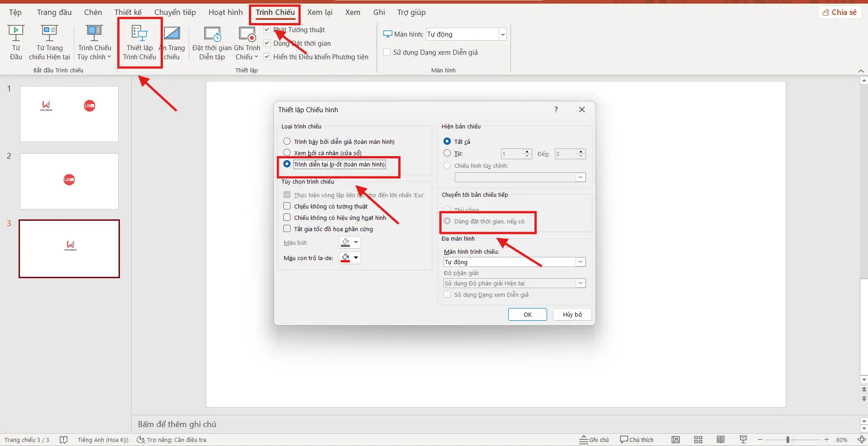Select Trình bày bởi diễn giả radio option
The width and height of the screenshot is (868, 446).
(287, 142)
